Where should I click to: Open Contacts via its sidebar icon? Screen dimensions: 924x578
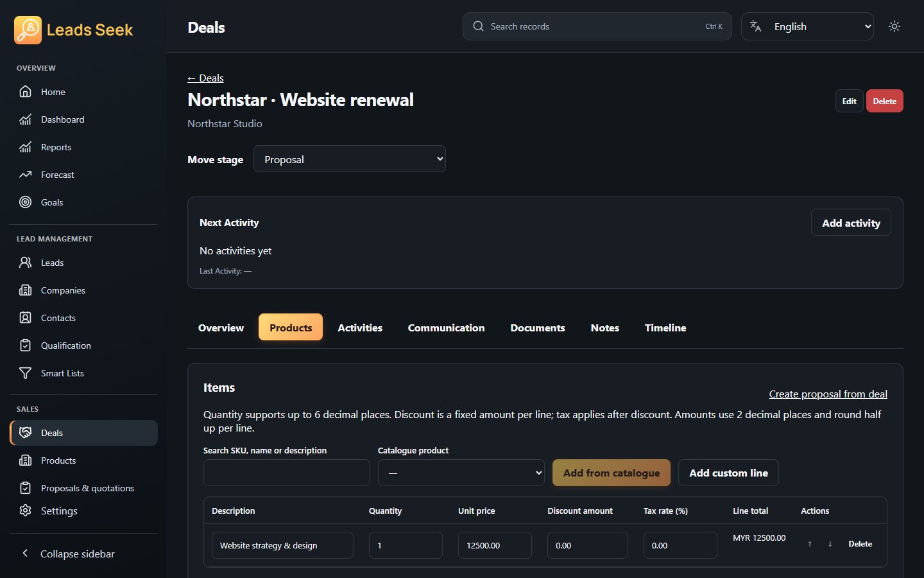[x=25, y=318]
